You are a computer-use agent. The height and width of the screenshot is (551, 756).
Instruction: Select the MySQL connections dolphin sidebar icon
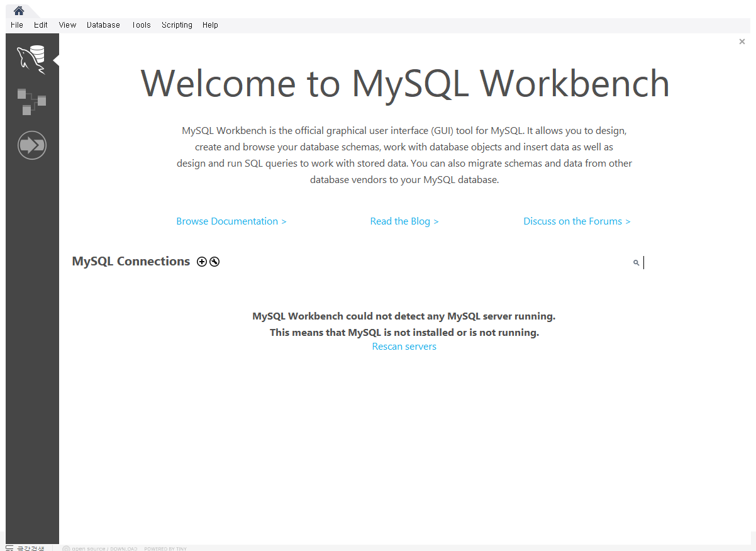tap(31, 60)
